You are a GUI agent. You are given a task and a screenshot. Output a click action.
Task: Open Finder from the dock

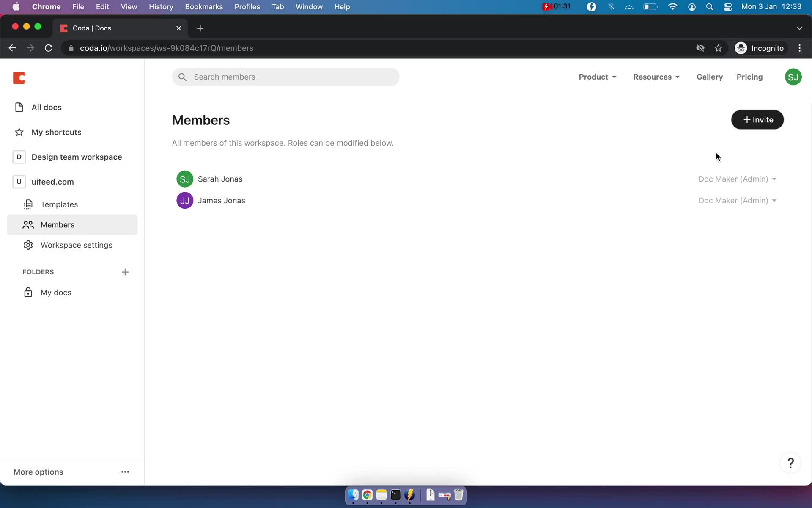[353, 495]
